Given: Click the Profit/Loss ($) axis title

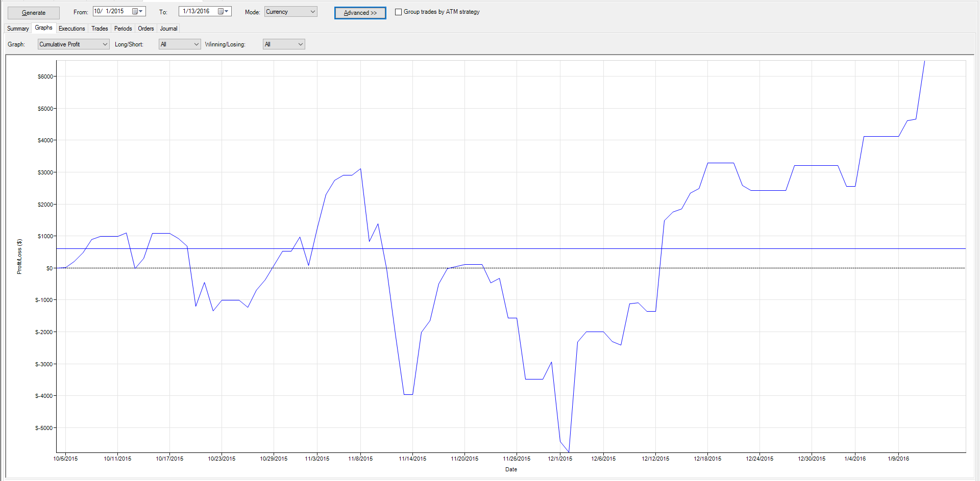Looking at the screenshot, I should point(19,257).
